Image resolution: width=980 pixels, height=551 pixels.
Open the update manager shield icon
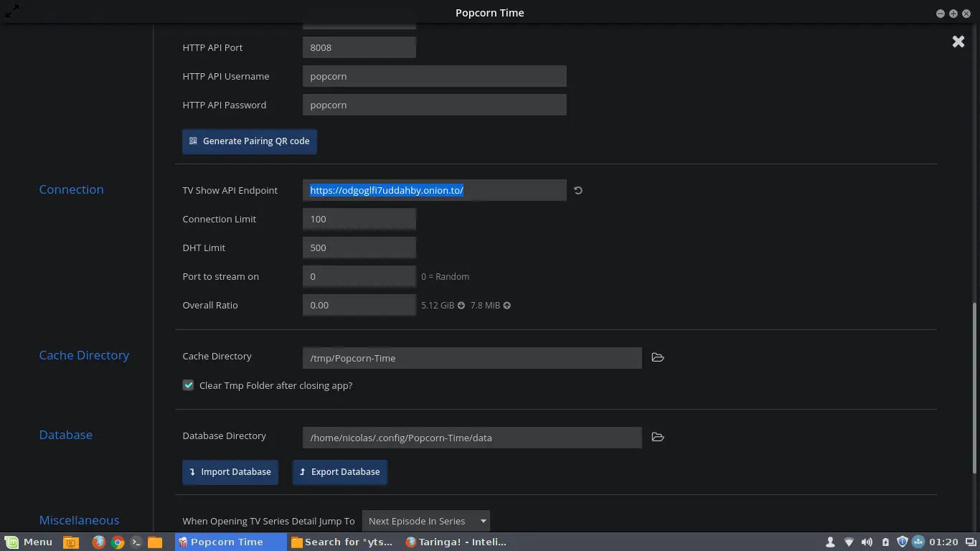pyautogui.click(x=903, y=542)
